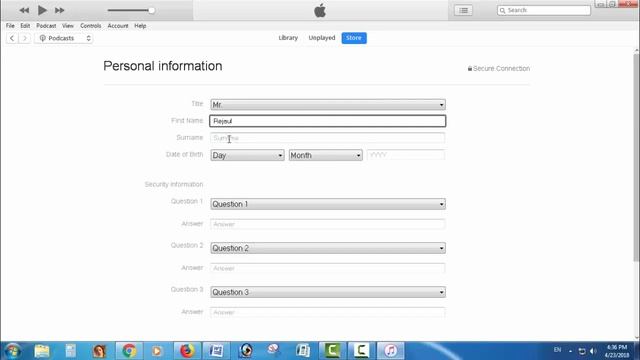This screenshot has width=640, height=360.
Task: Click the First Name field containing Rejaul
Action: [x=328, y=121]
